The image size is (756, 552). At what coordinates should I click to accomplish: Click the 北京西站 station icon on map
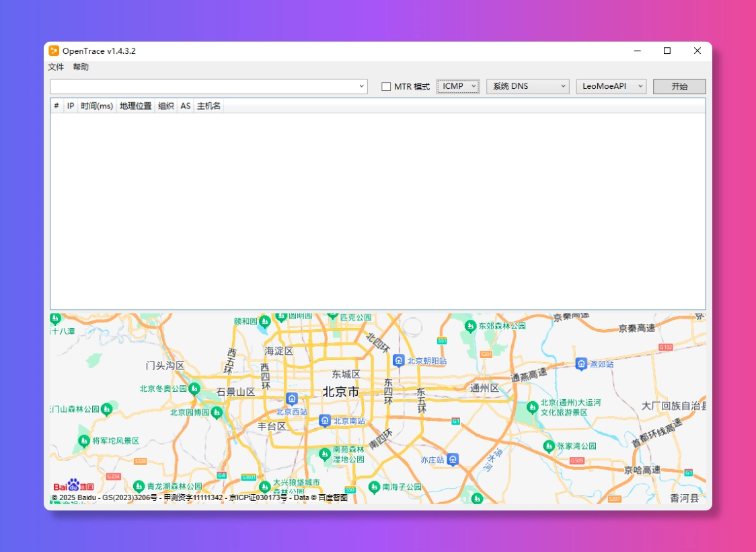[292, 399]
